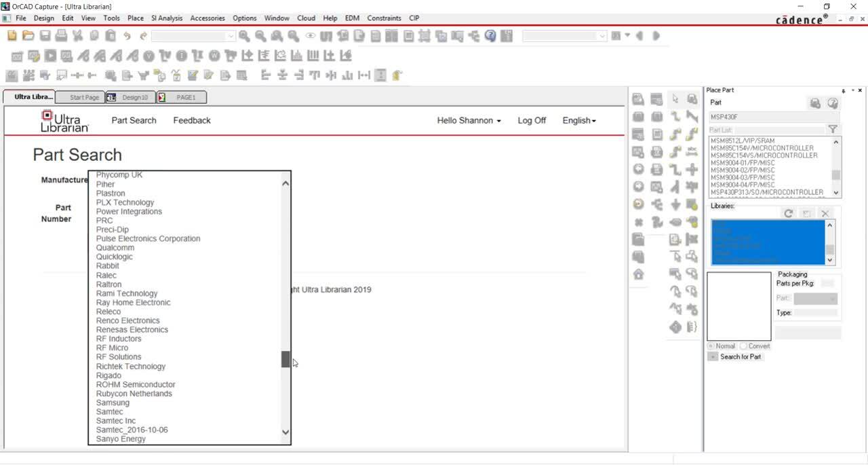Viewport: 868px width, 465px height.
Task: Click the manufacturer list scrollbar thumb
Action: pyautogui.click(x=285, y=359)
